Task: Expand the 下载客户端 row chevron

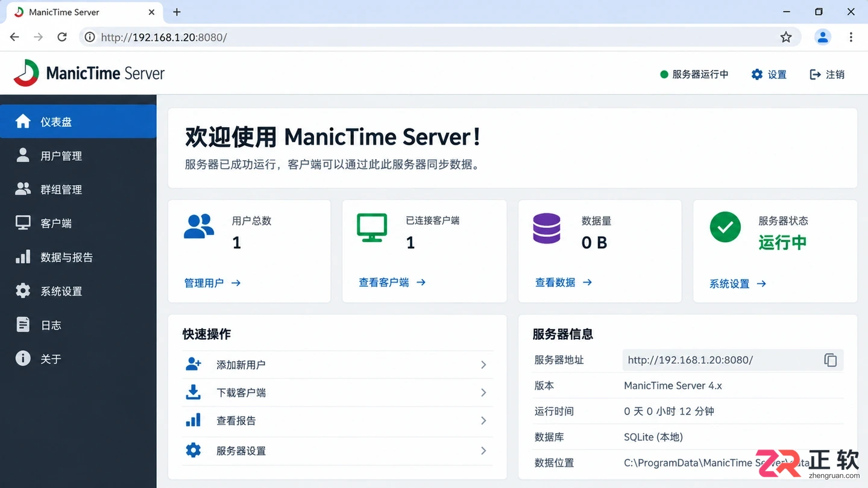Action: (483, 392)
